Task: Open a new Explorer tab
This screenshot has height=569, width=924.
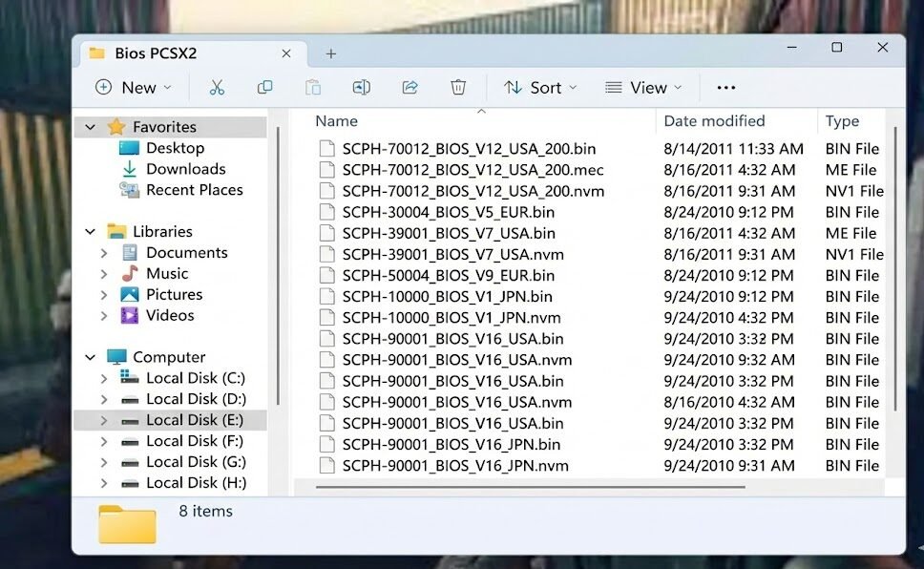Action: 330,53
